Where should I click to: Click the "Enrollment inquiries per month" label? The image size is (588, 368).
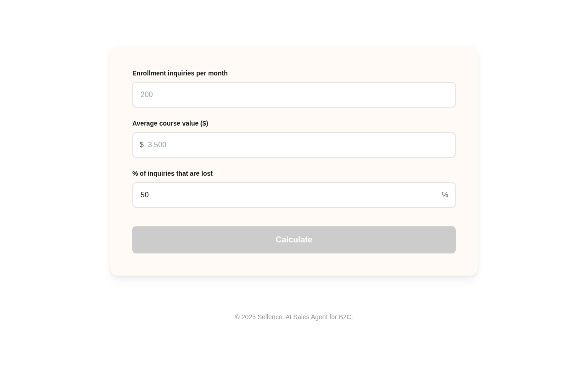point(180,73)
